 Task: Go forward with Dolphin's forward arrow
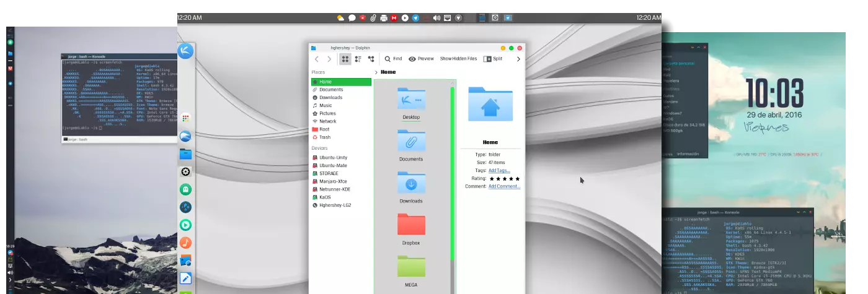pos(329,59)
